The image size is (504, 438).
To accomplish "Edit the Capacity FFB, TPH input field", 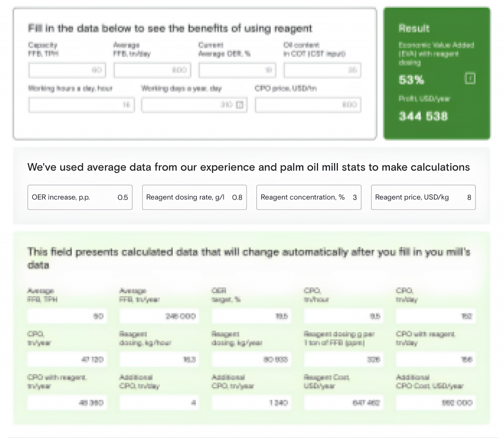I will [x=67, y=70].
